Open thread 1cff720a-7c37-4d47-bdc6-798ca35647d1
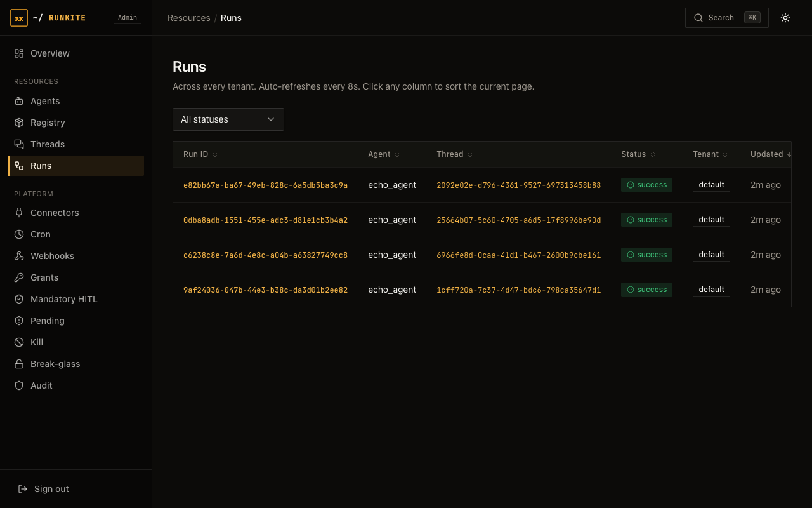 point(518,290)
